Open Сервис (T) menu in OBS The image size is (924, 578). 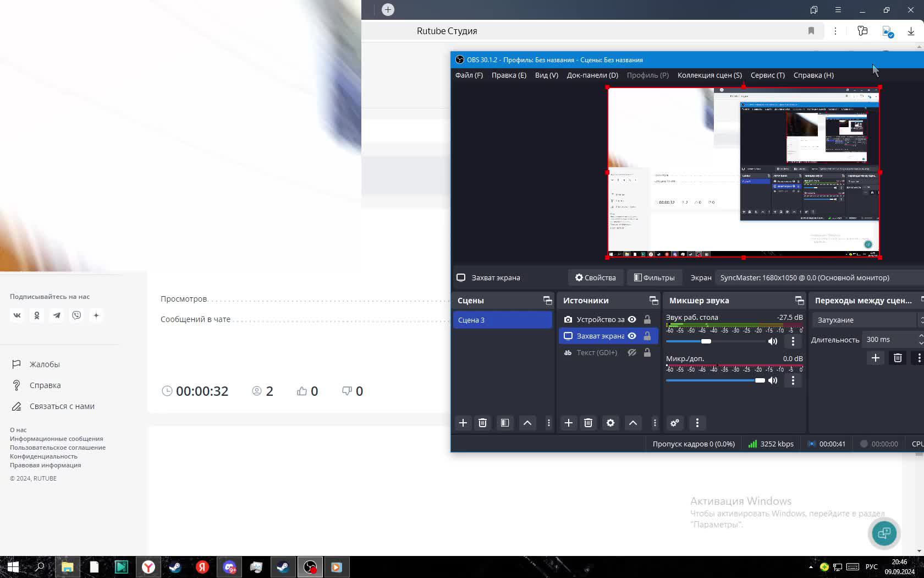tap(768, 75)
